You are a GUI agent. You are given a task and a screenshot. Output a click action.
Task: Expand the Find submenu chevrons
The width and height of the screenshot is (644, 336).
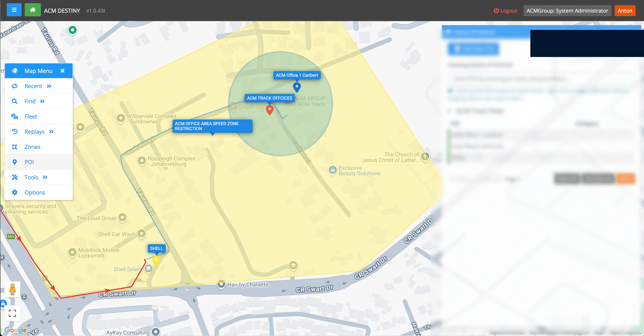(42, 101)
